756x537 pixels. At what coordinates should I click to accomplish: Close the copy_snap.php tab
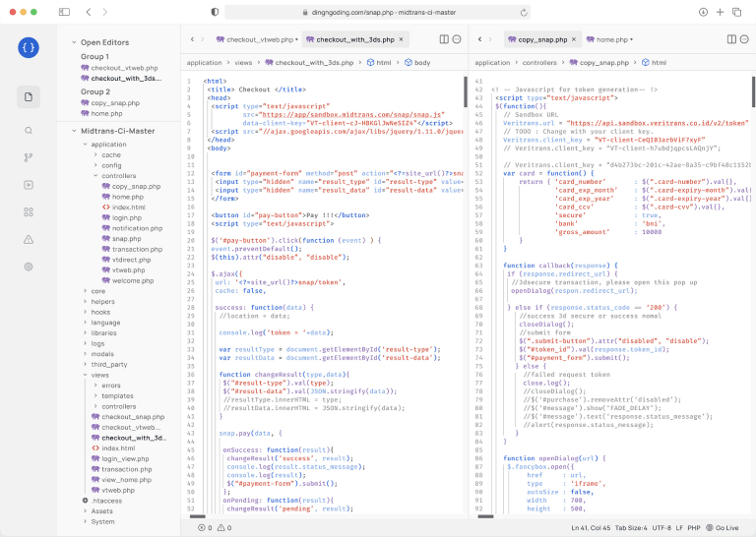pos(574,39)
